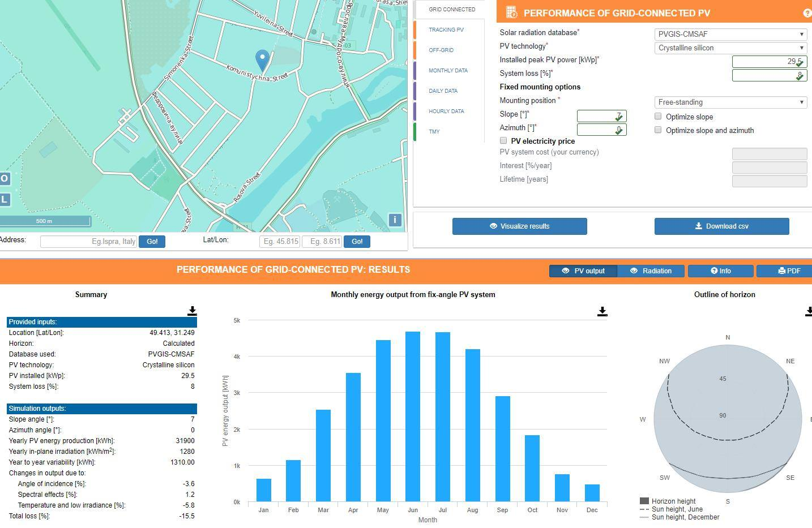Open the help question mark icon
Viewport: 812px width, 528px height.
(x=807, y=13)
